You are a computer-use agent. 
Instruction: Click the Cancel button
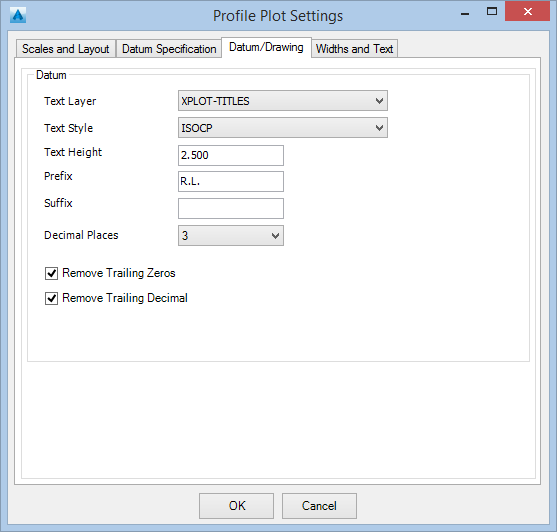(x=319, y=506)
